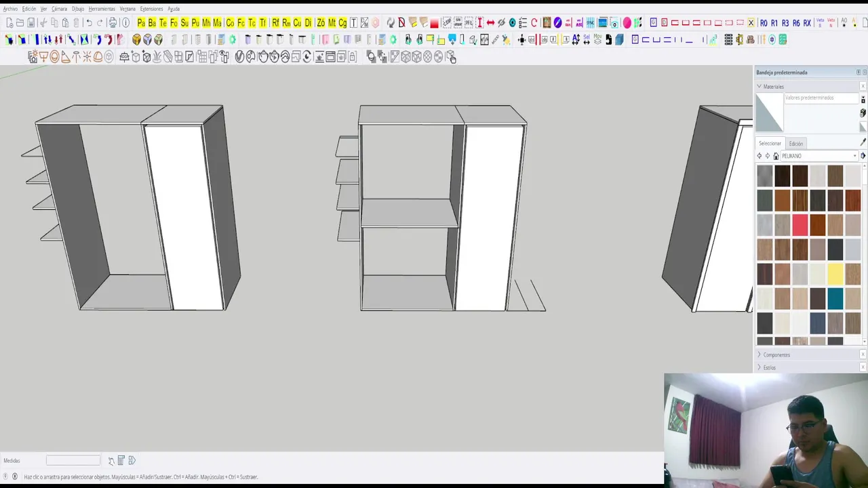Click the yellow 'Su' plugin button
This screenshot has height=488, width=868.
[184, 22]
